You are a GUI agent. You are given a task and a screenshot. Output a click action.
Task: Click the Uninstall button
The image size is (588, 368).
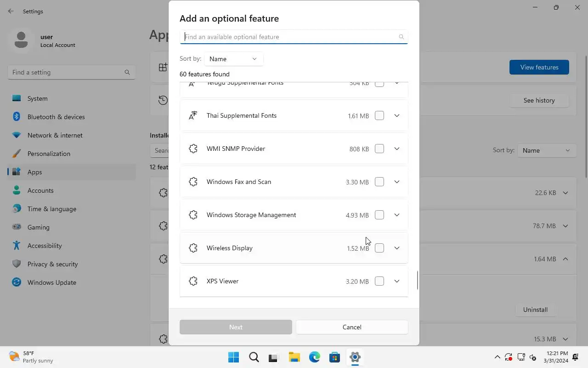[535, 310]
